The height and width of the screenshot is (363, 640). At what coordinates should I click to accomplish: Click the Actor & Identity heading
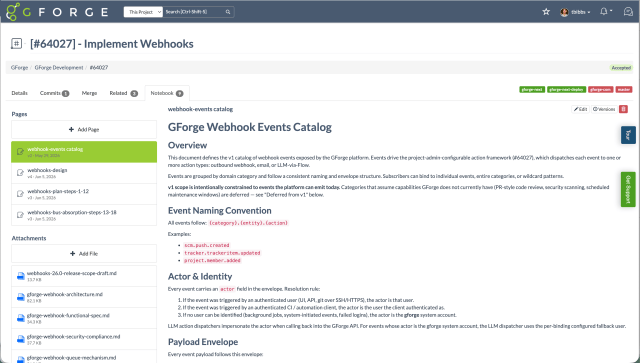pos(200,276)
